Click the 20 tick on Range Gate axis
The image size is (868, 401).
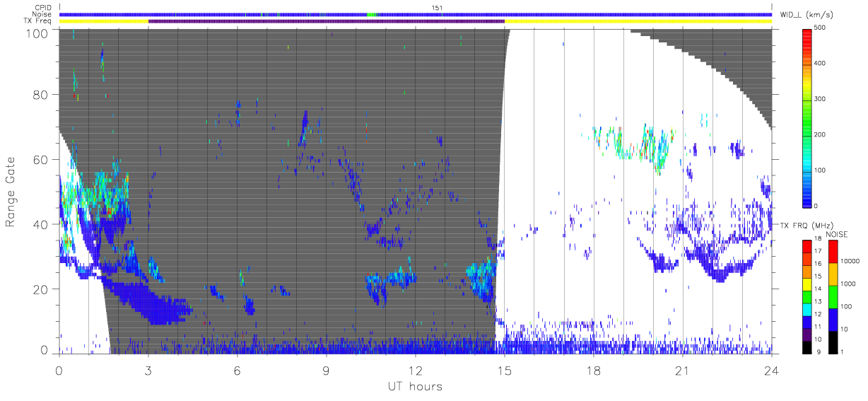coord(39,289)
